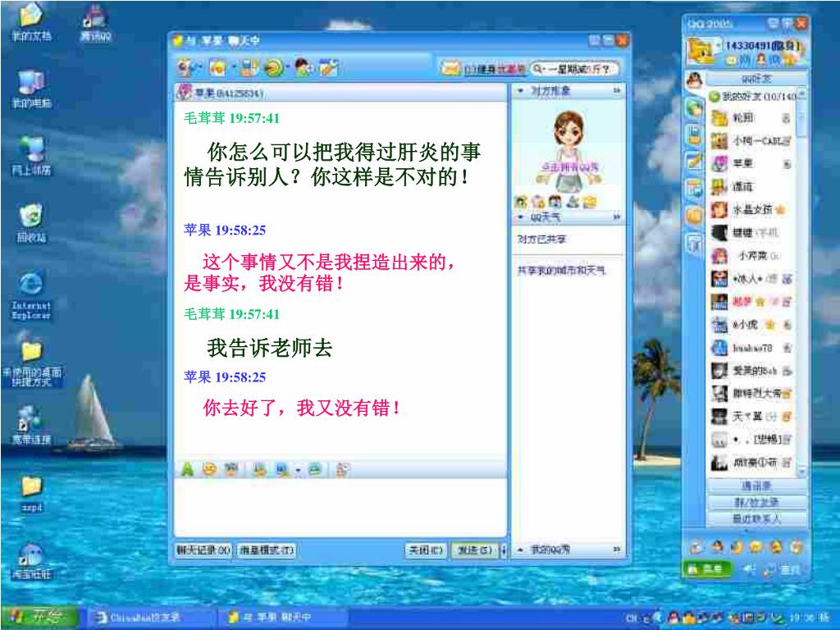Click the yellow face icon in top chat toolbar

[217, 67]
